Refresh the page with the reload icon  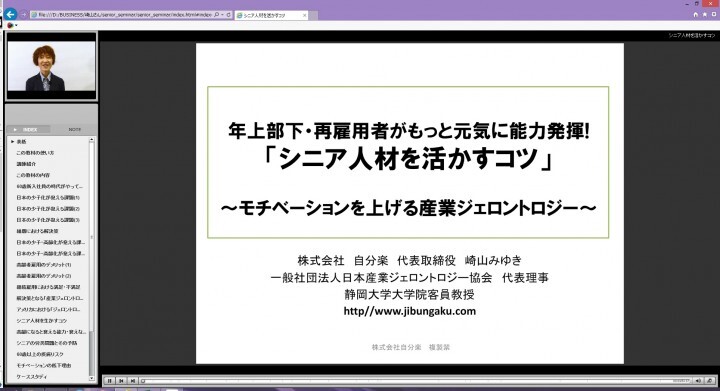click(228, 15)
